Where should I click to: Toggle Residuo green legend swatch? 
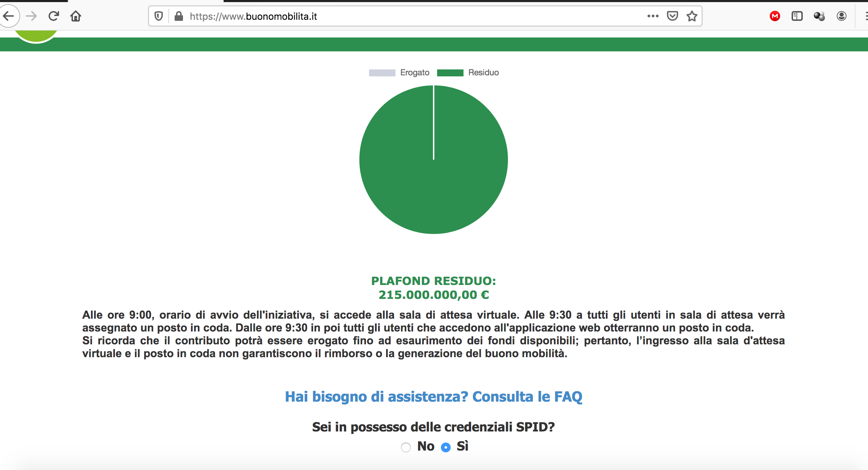[450, 73]
